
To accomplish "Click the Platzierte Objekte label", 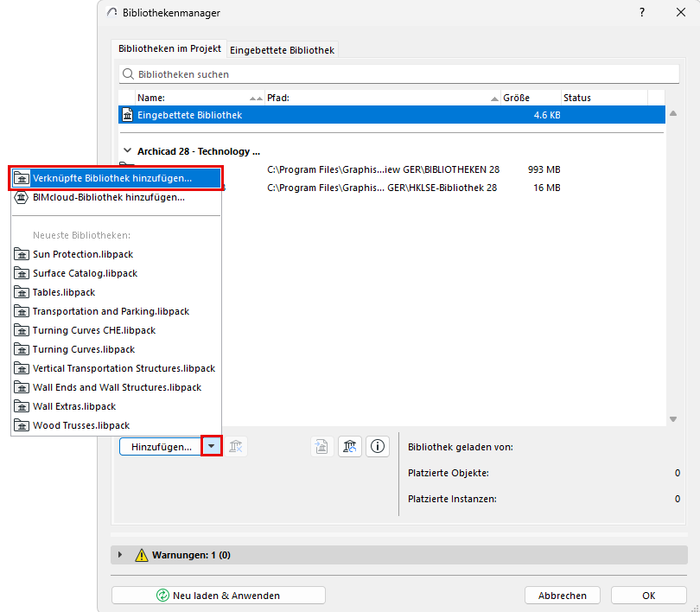I will tap(449, 473).
